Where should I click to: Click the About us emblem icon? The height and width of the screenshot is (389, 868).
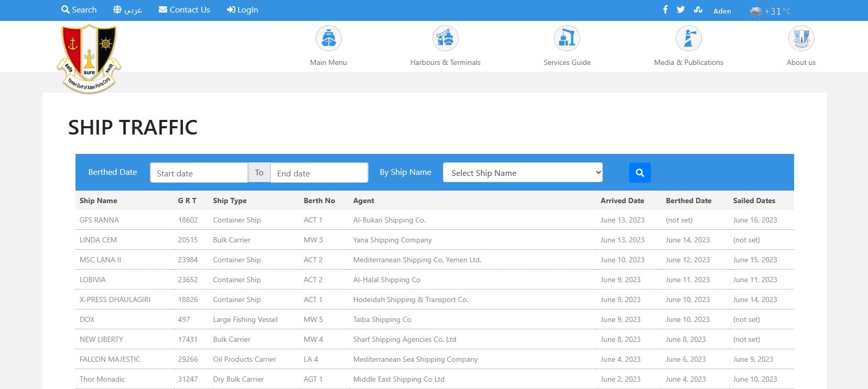click(801, 38)
